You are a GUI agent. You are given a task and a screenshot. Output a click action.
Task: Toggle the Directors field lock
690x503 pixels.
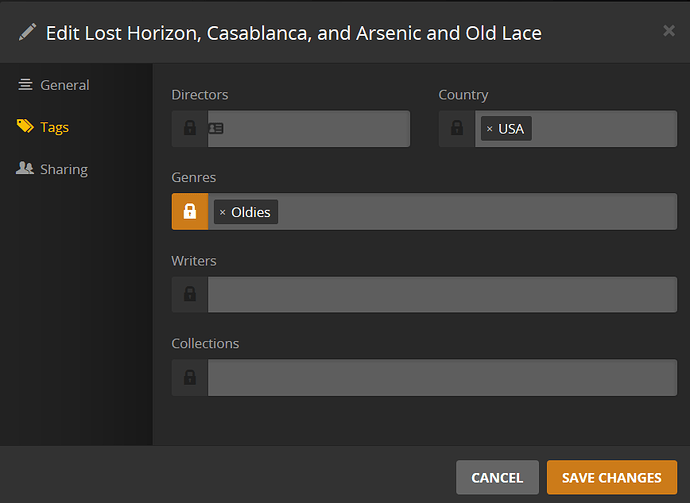coord(190,129)
